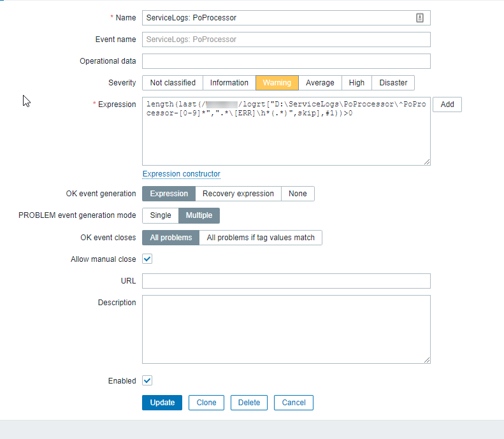Pick the Disaster severity

(393, 83)
